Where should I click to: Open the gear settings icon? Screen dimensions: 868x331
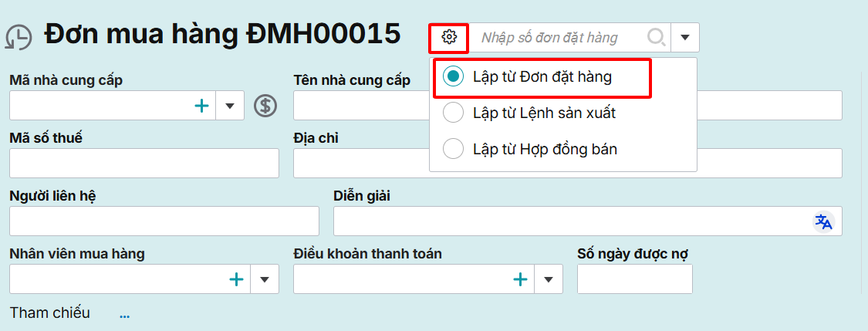(x=450, y=37)
